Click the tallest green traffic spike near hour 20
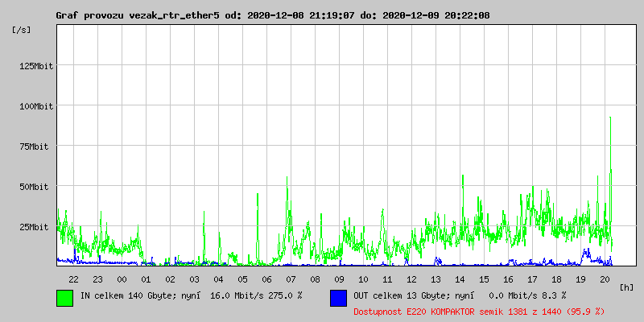Image resolution: width=644 pixels, height=322 pixels. 610,121
